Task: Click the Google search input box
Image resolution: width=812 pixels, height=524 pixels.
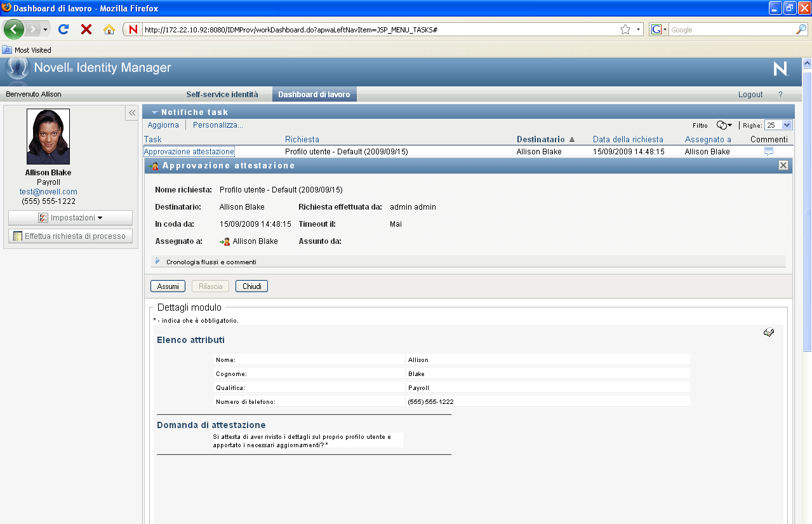Action: [x=732, y=29]
